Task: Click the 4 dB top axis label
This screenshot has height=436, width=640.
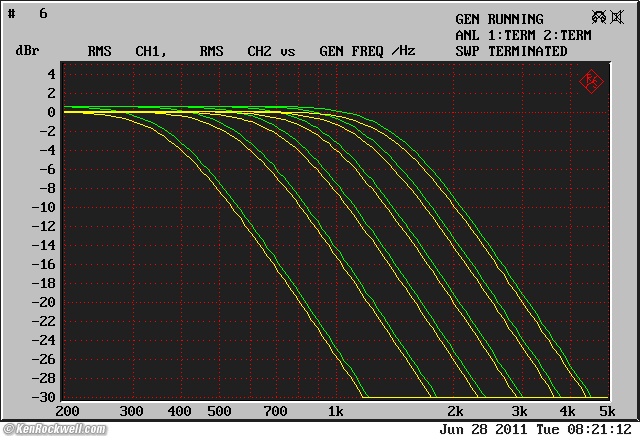Action: click(x=49, y=74)
